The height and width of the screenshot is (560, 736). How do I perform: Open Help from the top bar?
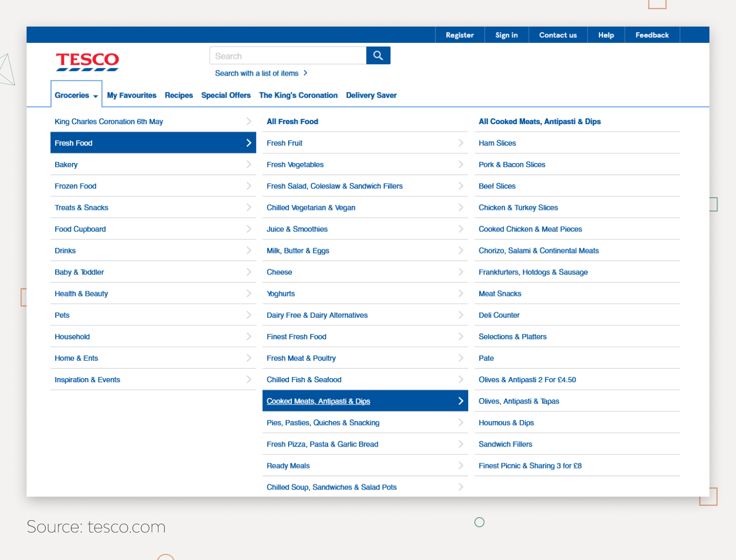(x=606, y=35)
